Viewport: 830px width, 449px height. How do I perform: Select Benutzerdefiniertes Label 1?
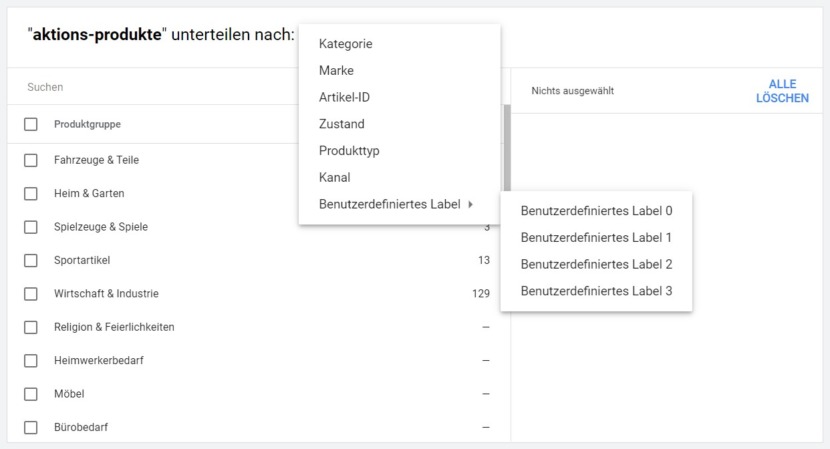596,238
